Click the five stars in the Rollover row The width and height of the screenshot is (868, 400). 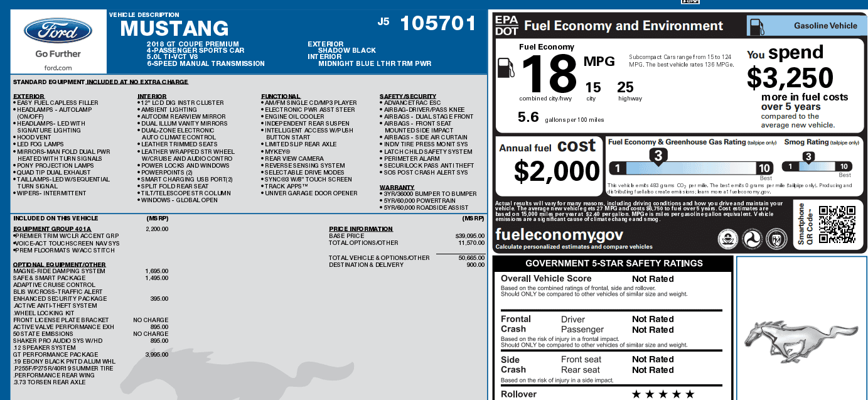click(x=663, y=394)
